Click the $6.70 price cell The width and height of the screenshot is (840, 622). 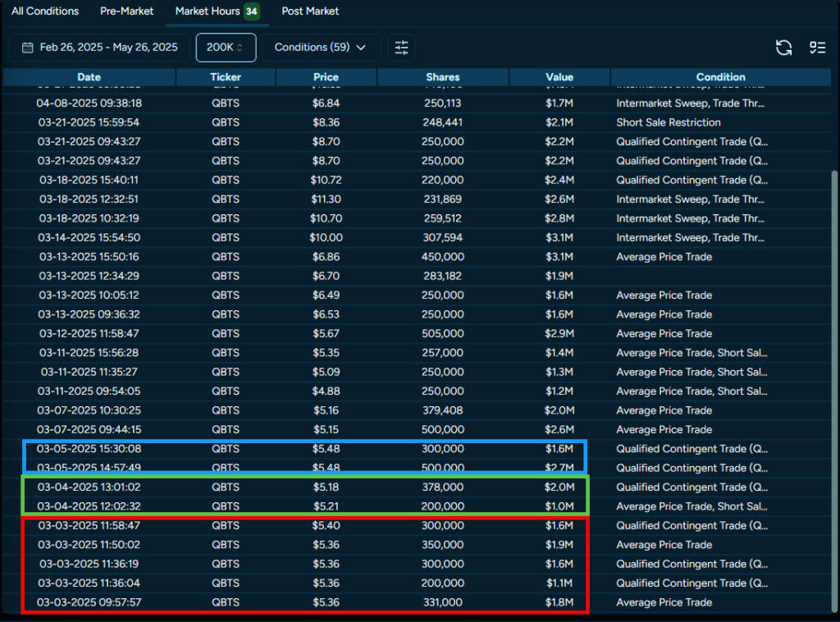pyautogui.click(x=326, y=277)
